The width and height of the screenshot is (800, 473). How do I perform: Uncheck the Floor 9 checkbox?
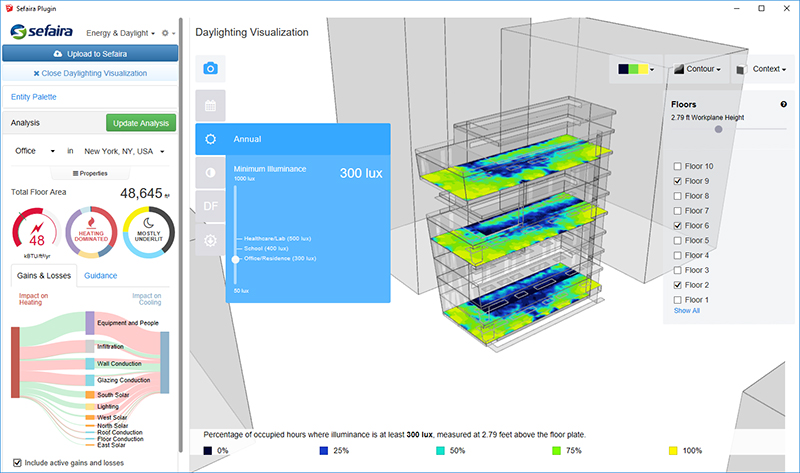(x=679, y=181)
